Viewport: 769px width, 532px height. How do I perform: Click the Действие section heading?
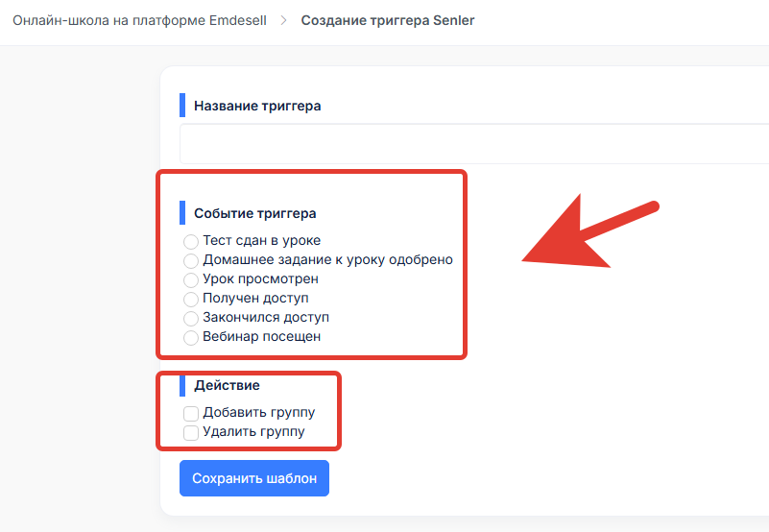click(227, 385)
